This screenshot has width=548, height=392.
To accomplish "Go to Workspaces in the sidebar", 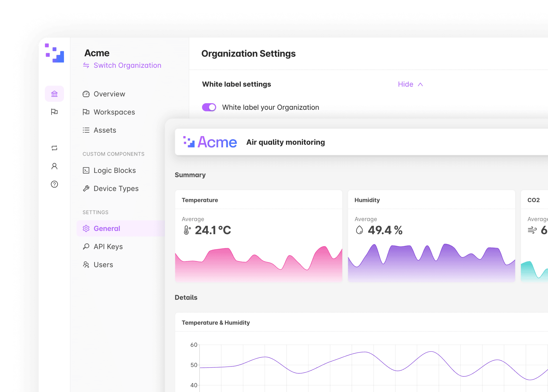I will [114, 112].
